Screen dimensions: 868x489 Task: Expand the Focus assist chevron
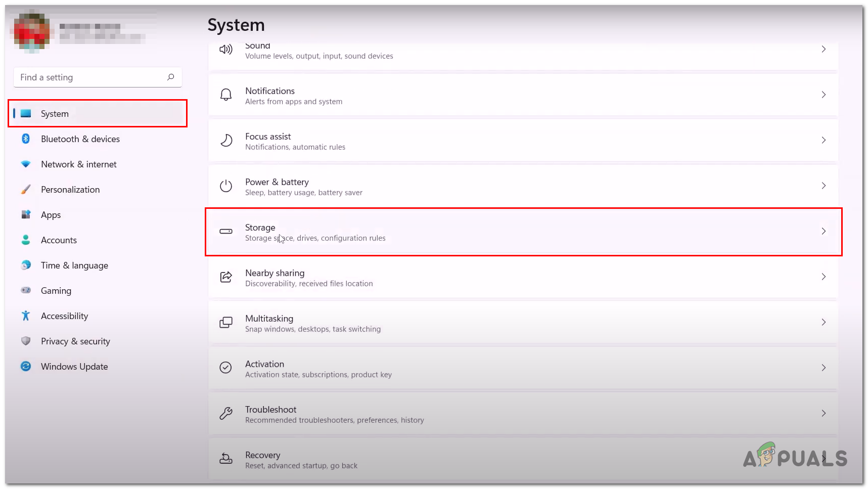point(824,140)
